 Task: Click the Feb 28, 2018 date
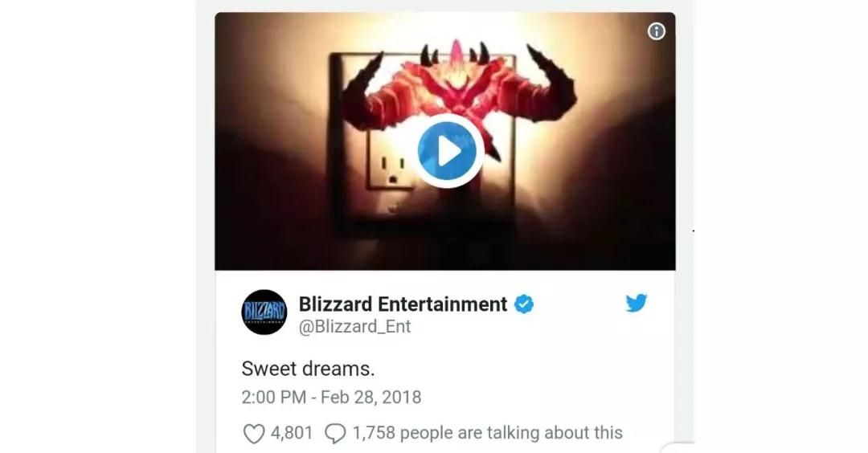(371, 397)
